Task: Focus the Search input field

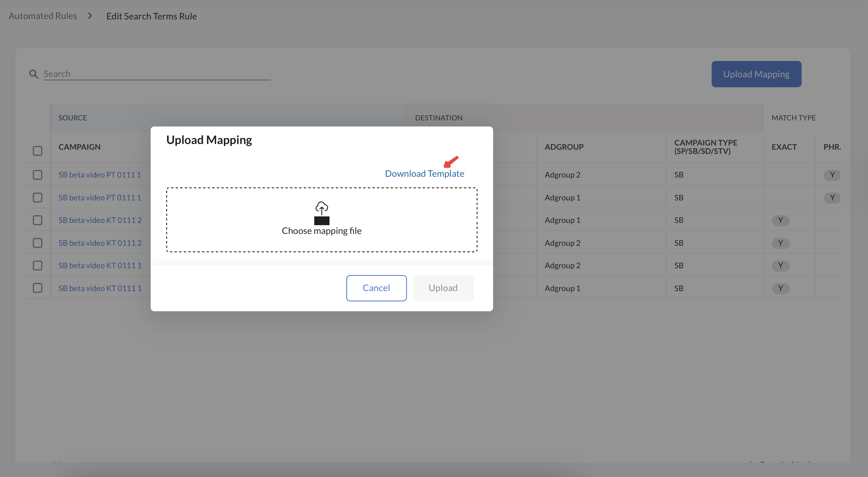Action: tap(156, 74)
